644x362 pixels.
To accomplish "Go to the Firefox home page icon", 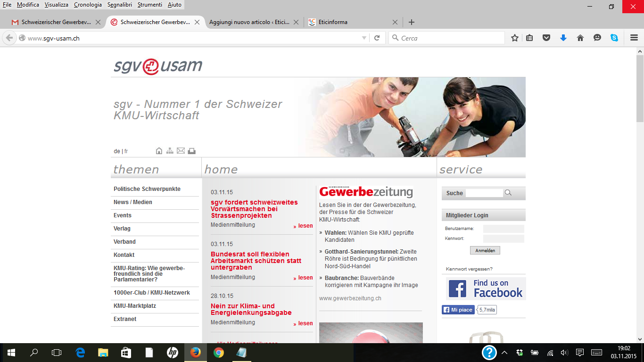I will pyautogui.click(x=580, y=38).
